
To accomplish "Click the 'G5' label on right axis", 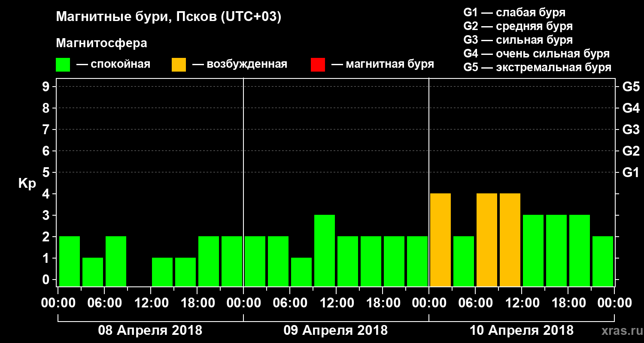I will click(x=631, y=87).
